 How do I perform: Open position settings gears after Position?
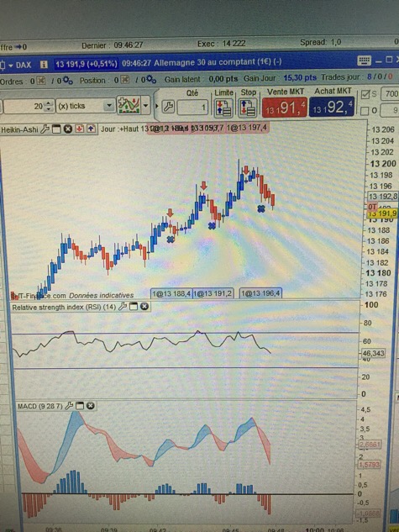coord(151,80)
